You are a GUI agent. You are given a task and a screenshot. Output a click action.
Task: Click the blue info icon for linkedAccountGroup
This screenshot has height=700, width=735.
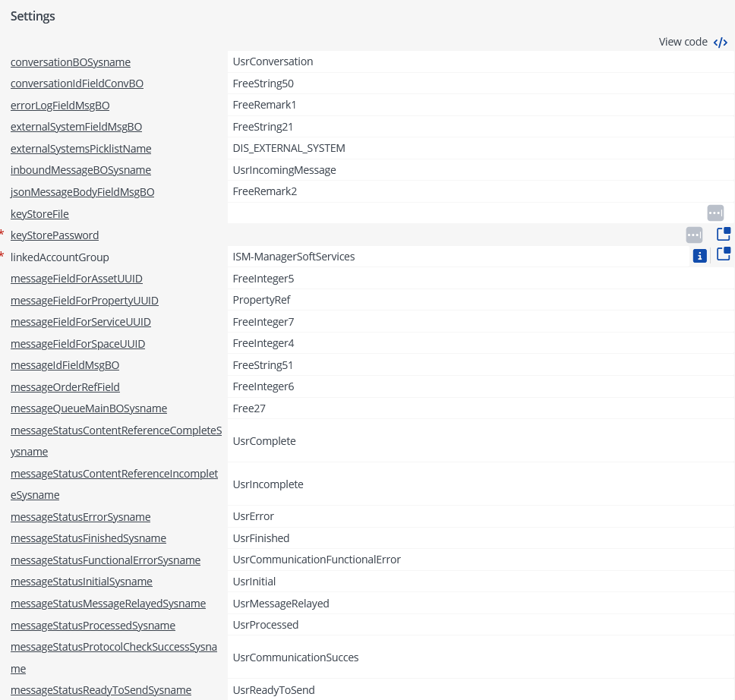coord(699,256)
